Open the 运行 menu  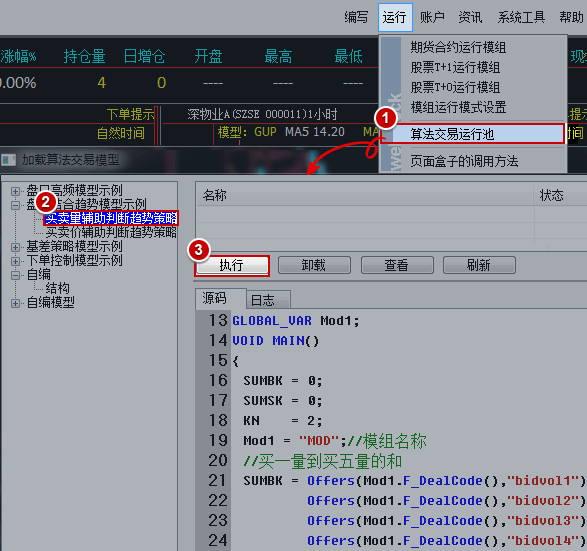click(x=395, y=17)
